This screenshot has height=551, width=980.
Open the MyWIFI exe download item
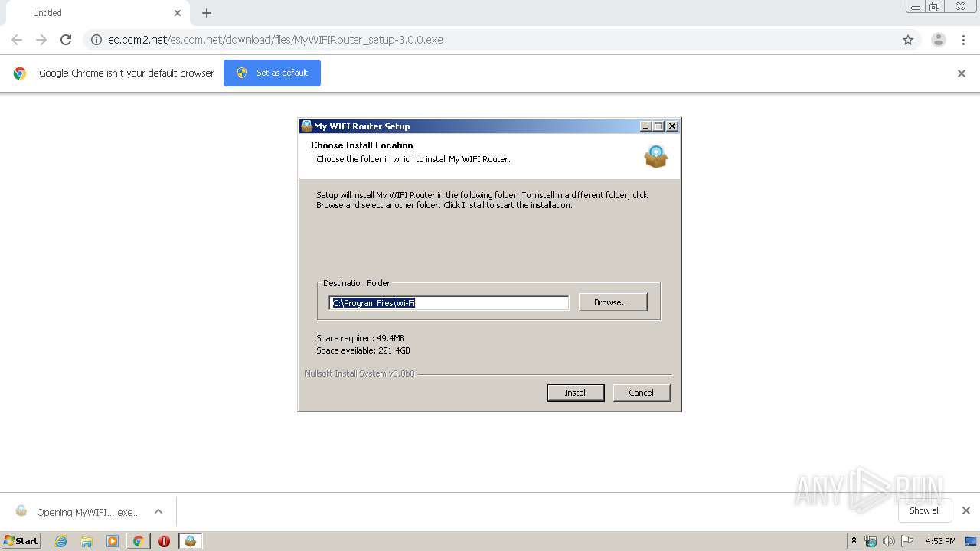click(x=78, y=512)
